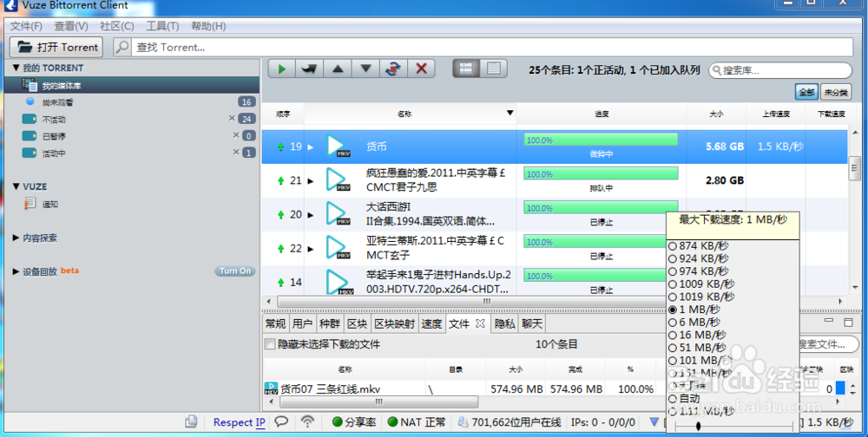Move the torrent up in the queue

click(338, 68)
